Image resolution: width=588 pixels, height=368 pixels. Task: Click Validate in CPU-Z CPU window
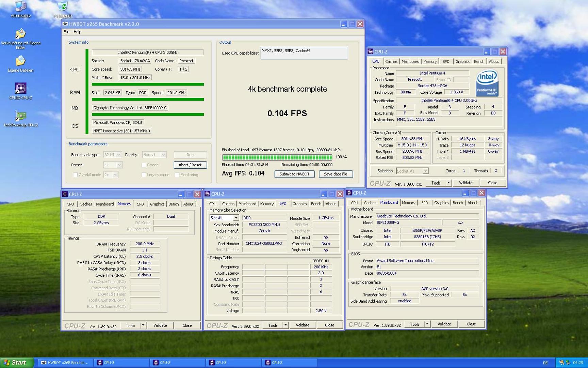point(465,183)
